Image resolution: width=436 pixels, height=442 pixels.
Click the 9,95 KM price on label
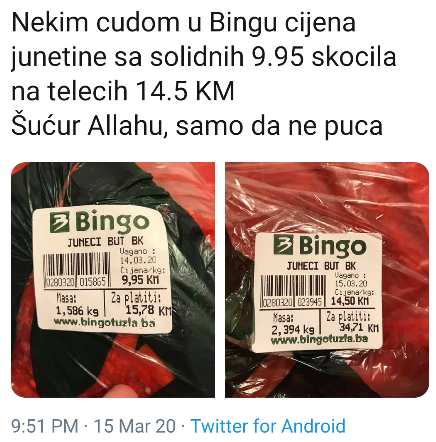click(x=140, y=280)
